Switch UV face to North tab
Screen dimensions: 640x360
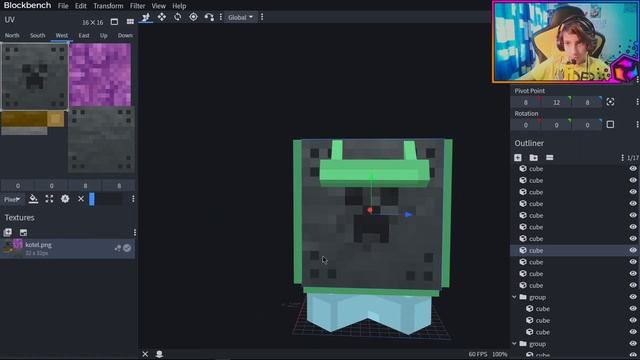[x=12, y=36]
